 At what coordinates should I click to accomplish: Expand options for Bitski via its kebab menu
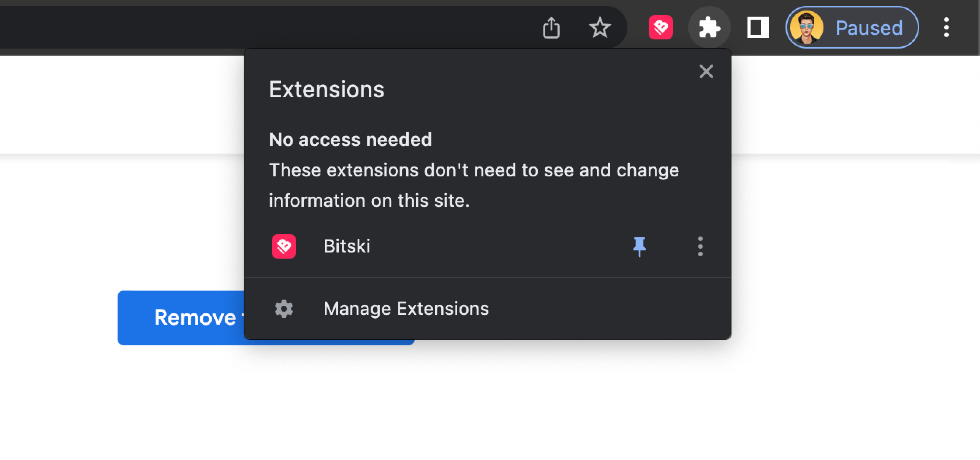click(700, 247)
